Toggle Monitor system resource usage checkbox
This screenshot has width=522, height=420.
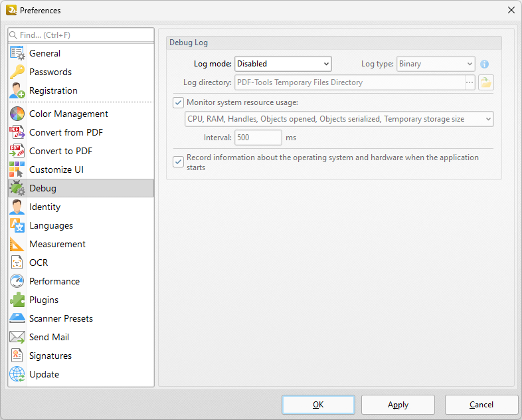click(178, 102)
